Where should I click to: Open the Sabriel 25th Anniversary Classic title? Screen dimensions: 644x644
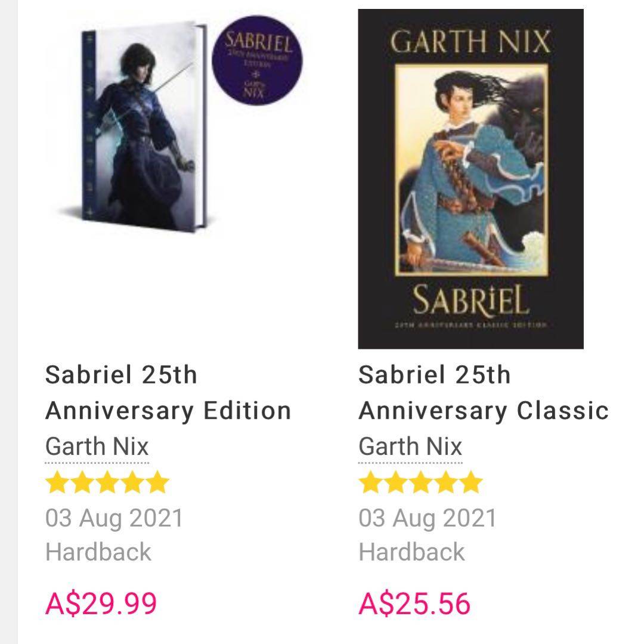coord(483,393)
